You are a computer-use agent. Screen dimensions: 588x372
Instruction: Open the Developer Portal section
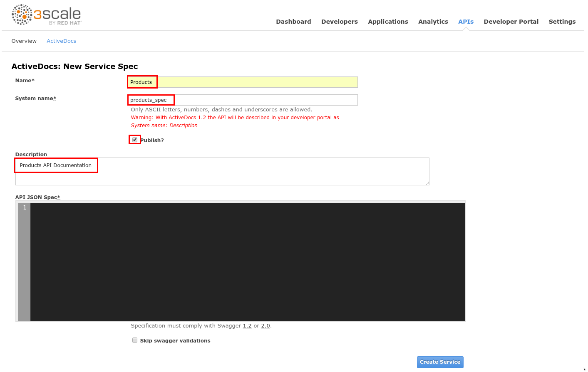pos(511,22)
